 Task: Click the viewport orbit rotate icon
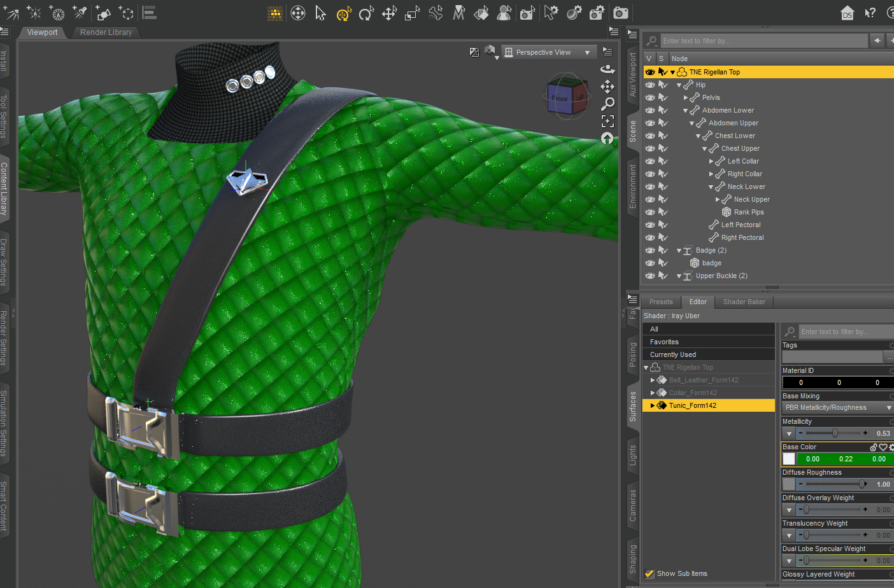tap(607, 69)
